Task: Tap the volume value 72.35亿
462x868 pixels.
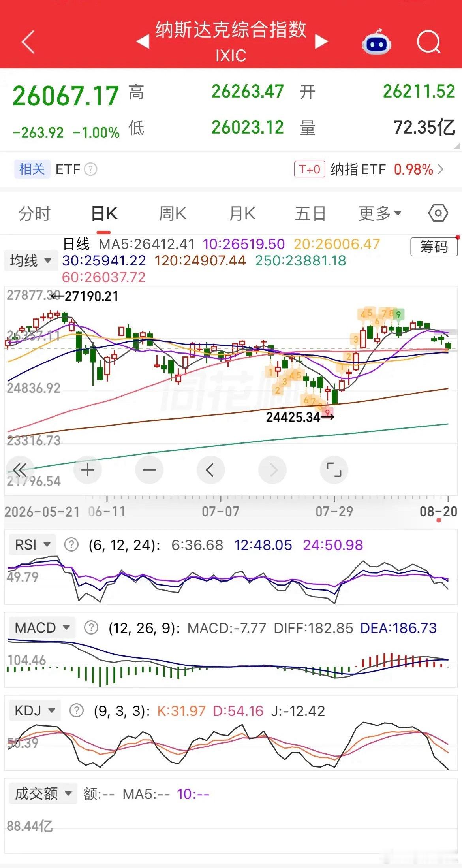Action: click(424, 127)
